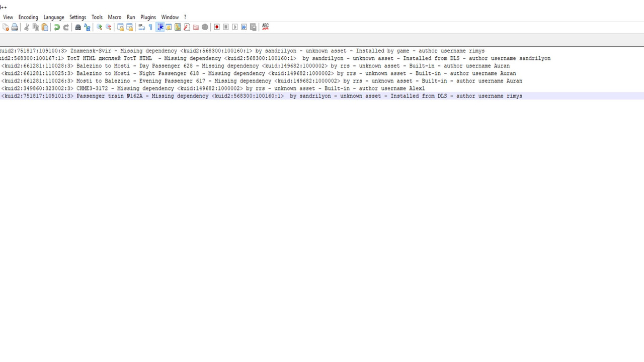Click 'CHME3-3172' in the text

[92, 88]
